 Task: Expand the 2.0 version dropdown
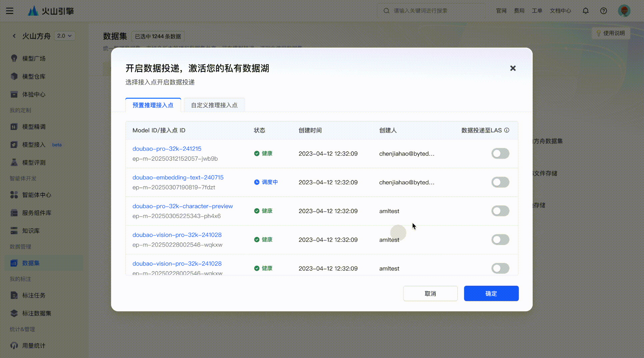(64, 36)
